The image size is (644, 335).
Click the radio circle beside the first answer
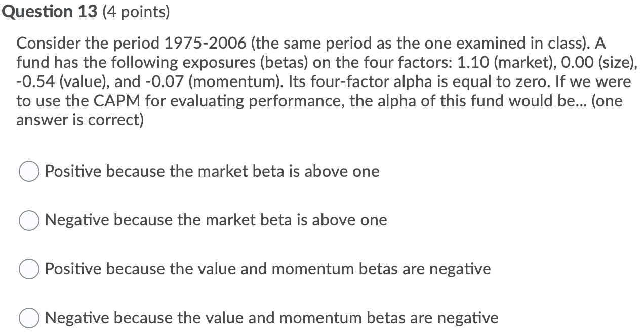pos(29,171)
